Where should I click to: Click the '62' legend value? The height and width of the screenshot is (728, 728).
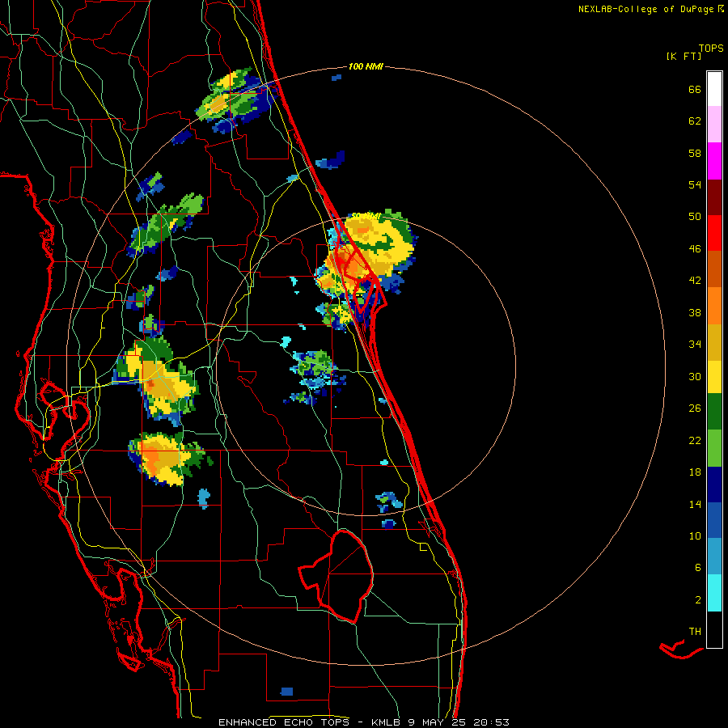click(695, 121)
